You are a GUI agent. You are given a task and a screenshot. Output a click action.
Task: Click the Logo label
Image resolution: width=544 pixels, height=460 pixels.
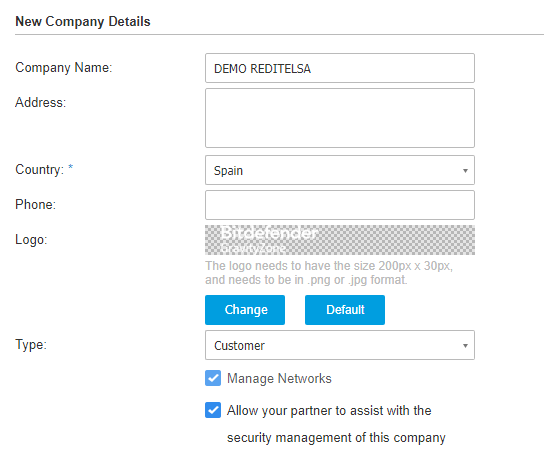31,240
